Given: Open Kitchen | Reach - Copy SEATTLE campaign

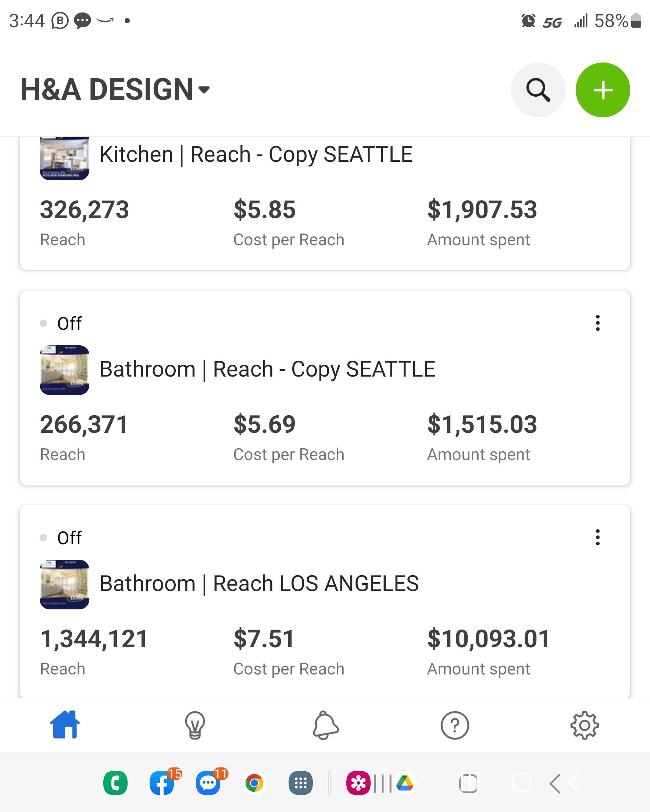Looking at the screenshot, I should (x=256, y=154).
